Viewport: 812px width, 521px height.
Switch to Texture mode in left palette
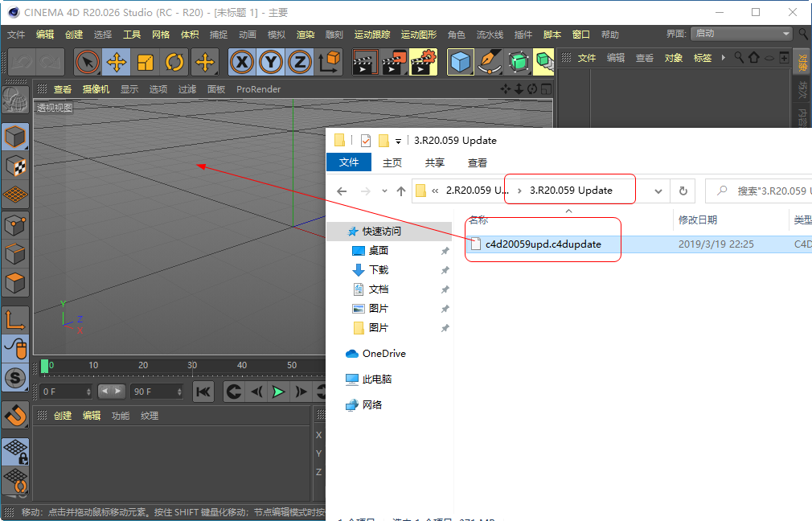point(15,166)
